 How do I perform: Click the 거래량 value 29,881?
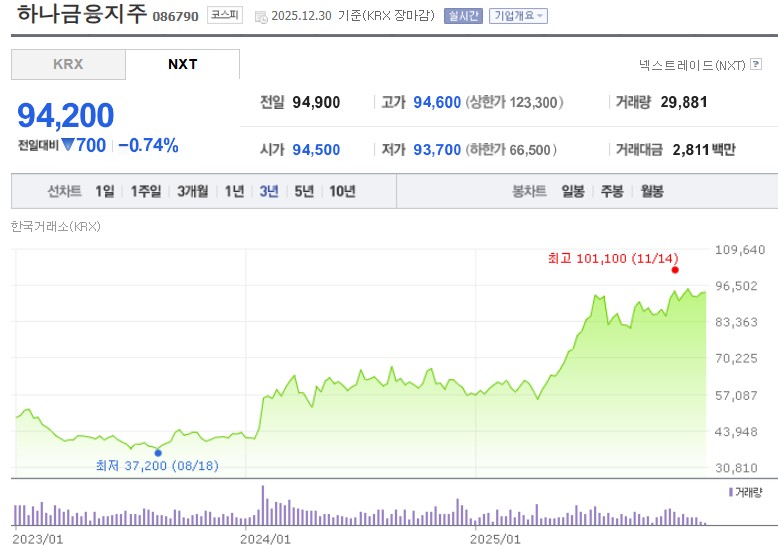pyautogui.click(x=684, y=102)
